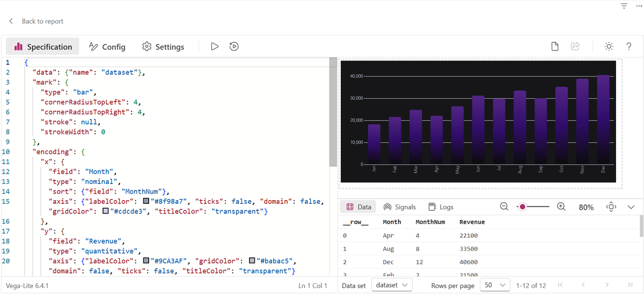The height and width of the screenshot is (295, 644).
Task: Zoom out the preview with the minus magnifier
Action: 504,206
